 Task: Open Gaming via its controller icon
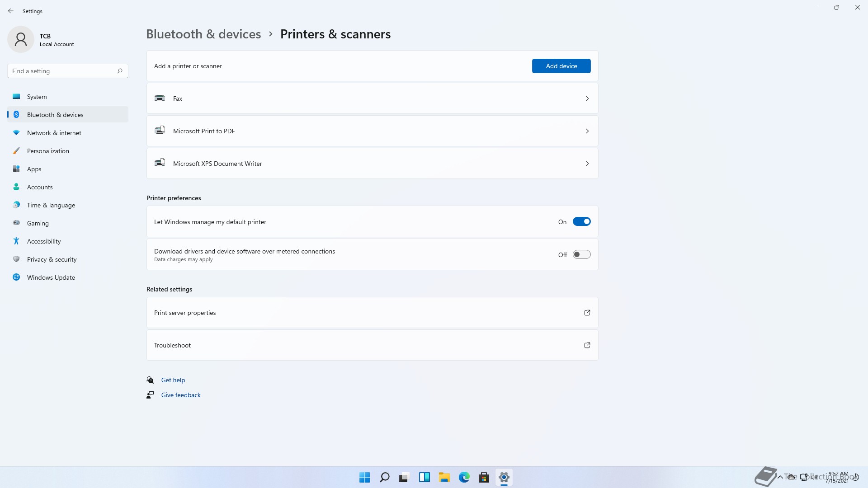[x=16, y=223]
